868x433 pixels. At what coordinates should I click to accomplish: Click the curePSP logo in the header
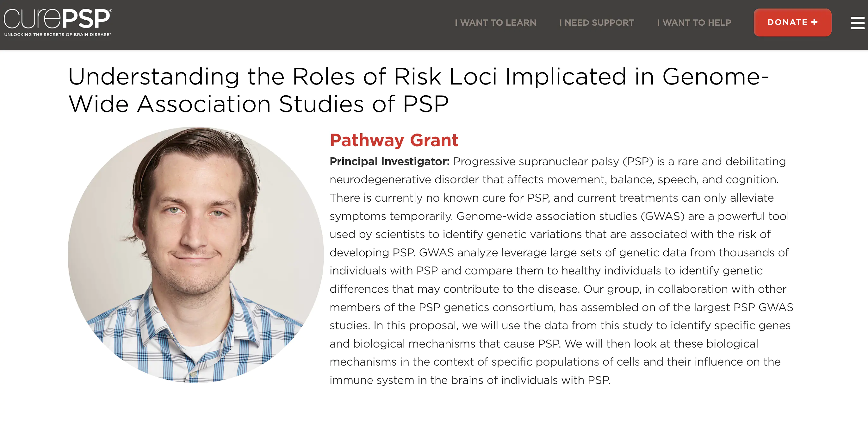pyautogui.click(x=57, y=19)
